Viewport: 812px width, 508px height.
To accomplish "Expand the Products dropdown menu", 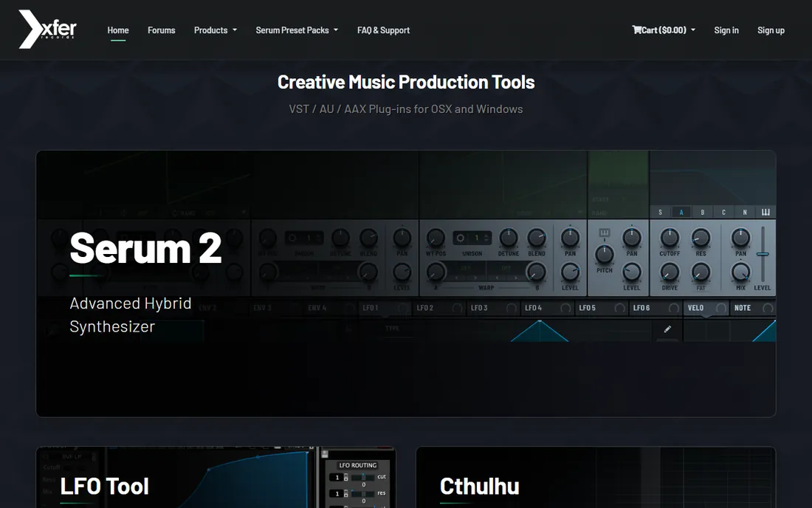I will click(216, 30).
